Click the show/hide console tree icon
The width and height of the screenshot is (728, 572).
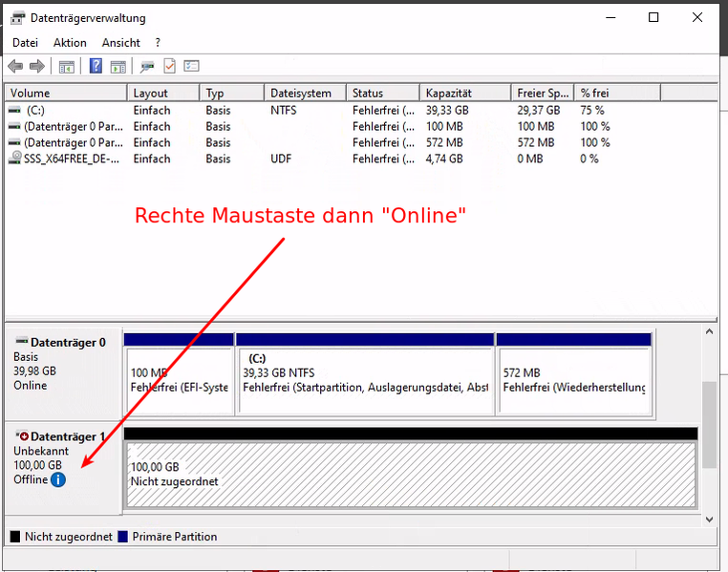click(x=67, y=66)
